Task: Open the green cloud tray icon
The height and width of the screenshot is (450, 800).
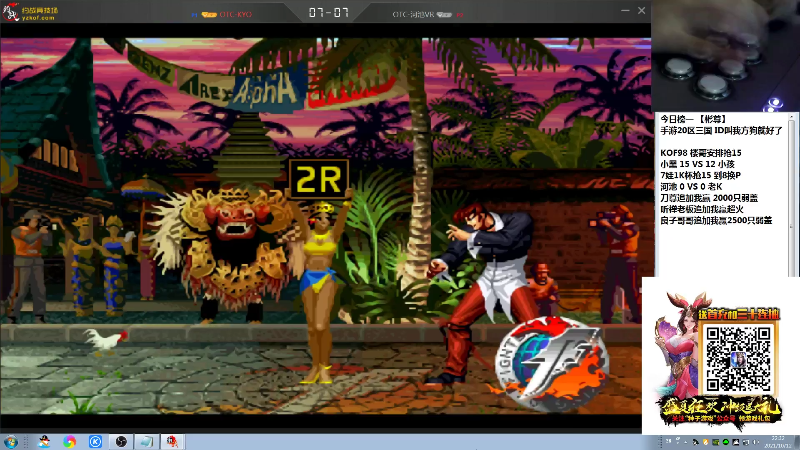Action: coord(726,442)
